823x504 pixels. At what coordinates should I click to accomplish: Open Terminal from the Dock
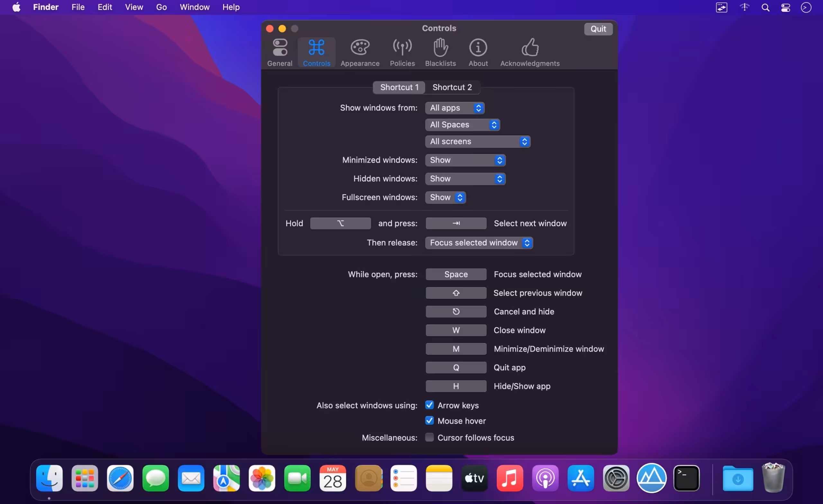coord(686,478)
